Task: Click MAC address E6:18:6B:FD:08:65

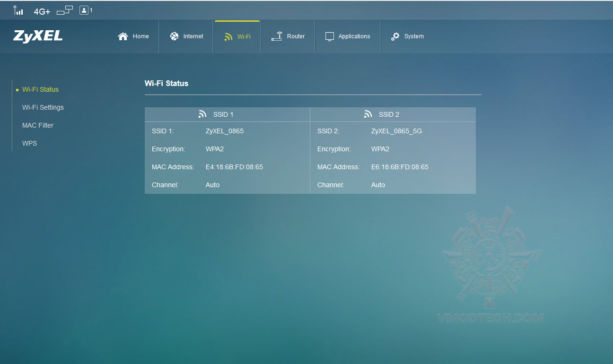Action: 400,167
